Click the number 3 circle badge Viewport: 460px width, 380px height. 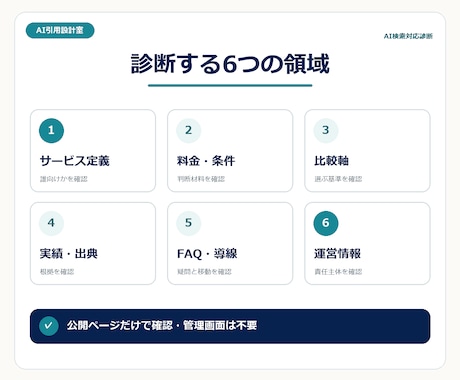click(x=326, y=131)
